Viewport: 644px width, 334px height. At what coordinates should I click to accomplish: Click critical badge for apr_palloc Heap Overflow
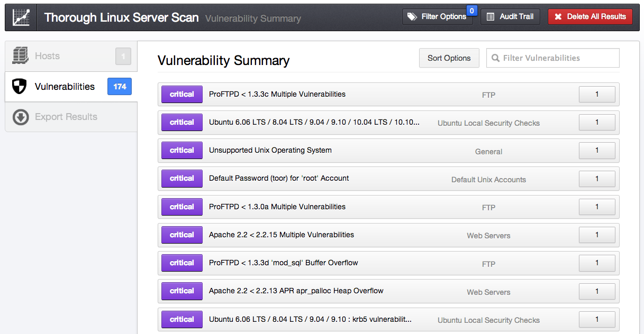(182, 291)
